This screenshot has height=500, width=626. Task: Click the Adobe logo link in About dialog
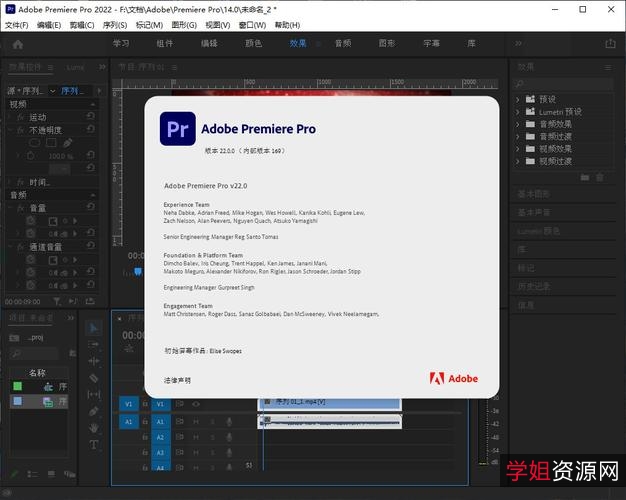(x=454, y=378)
